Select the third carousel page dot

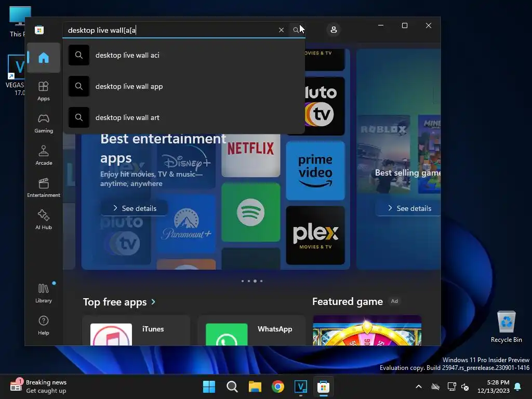(255, 281)
